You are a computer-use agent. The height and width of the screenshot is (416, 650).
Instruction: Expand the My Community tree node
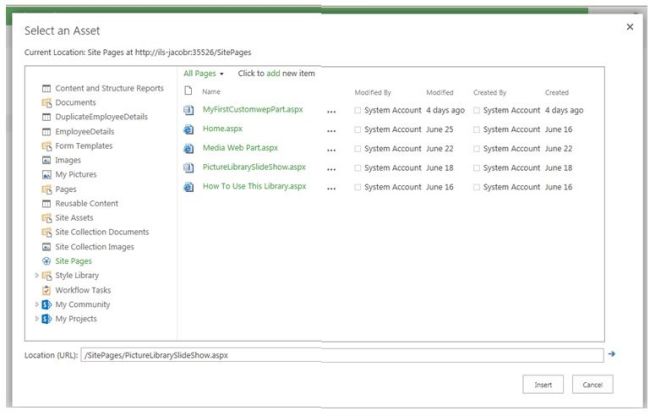[x=36, y=304]
